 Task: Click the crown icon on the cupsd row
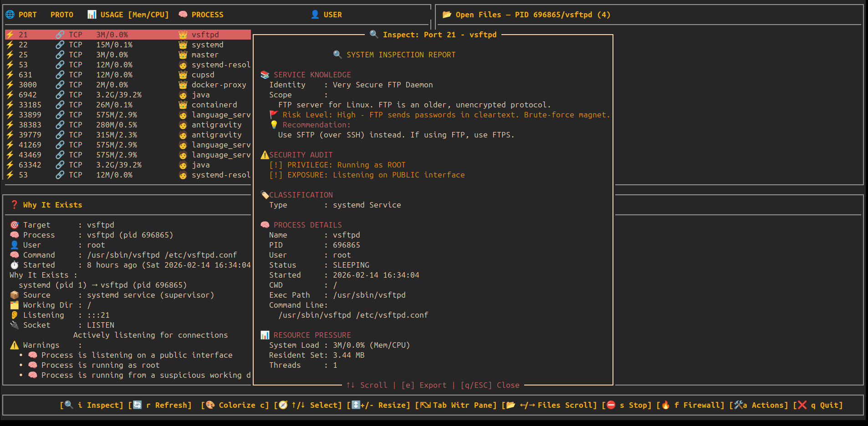pyautogui.click(x=183, y=75)
